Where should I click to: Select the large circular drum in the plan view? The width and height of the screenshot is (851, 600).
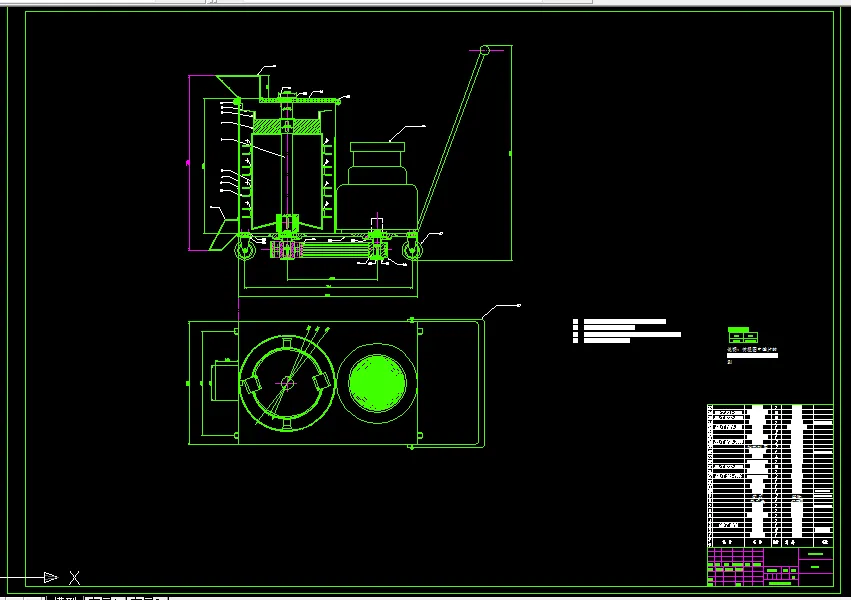pos(287,383)
